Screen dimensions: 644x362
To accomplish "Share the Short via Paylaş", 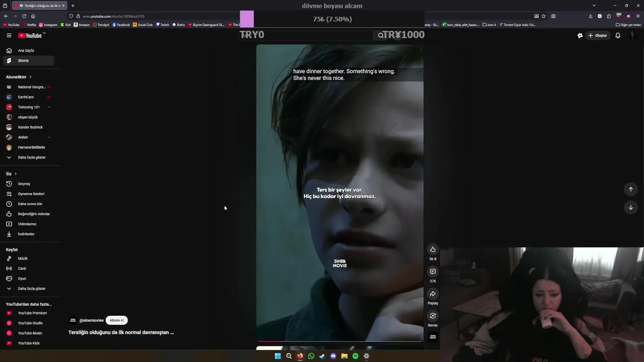I will coord(433,294).
